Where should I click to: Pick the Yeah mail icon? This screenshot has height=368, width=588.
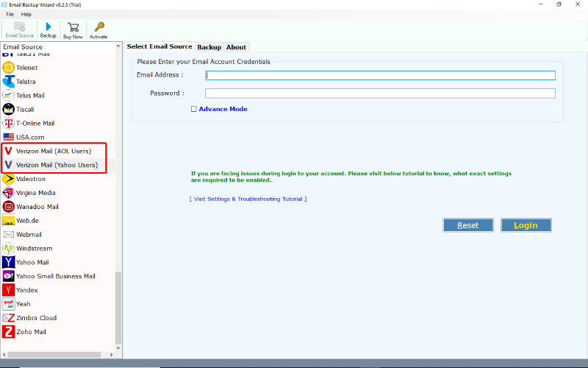tap(8, 304)
